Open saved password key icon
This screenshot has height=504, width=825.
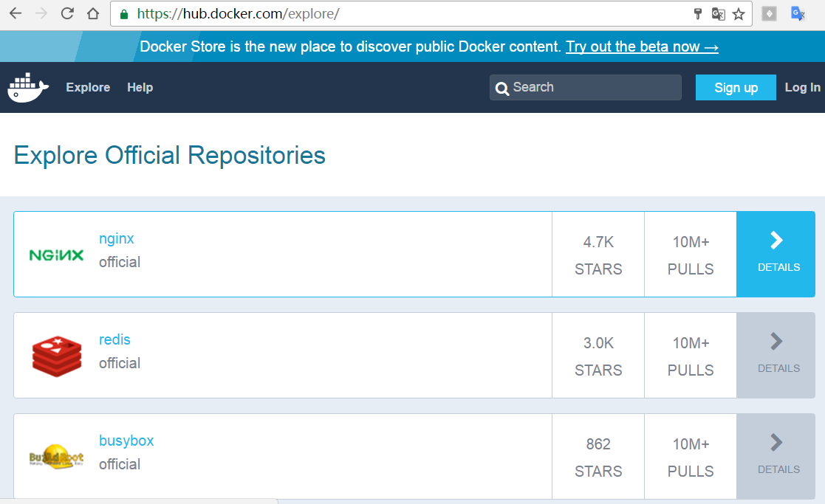(698, 14)
